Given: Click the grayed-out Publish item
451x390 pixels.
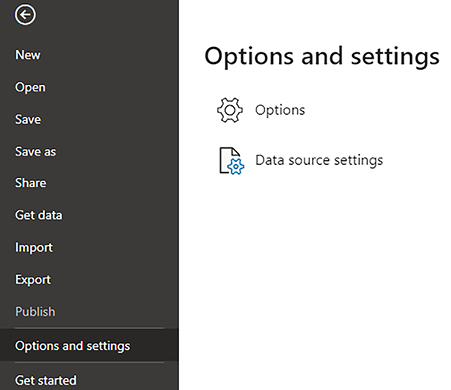Looking at the screenshot, I should [x=35, y=312].
